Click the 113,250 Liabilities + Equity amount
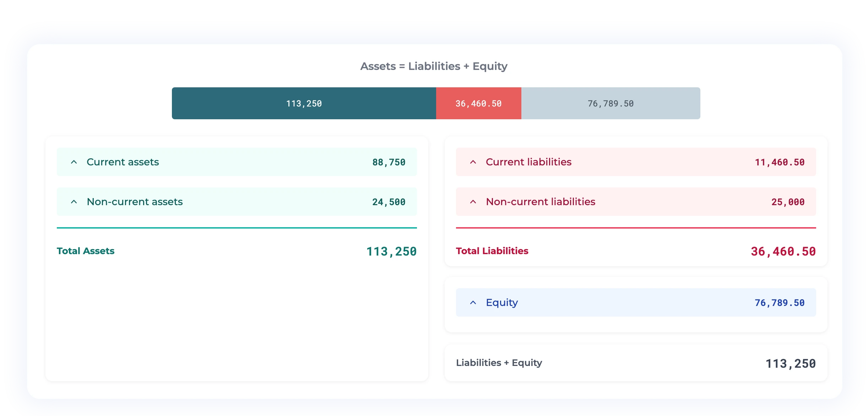 click(791, 364)
